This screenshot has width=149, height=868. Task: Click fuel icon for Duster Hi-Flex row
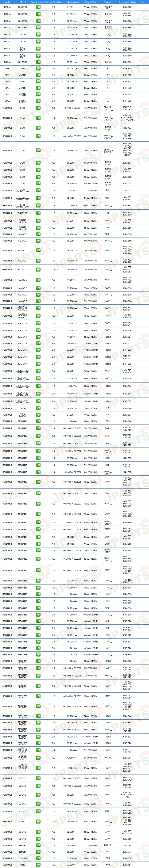coord(38,28)
